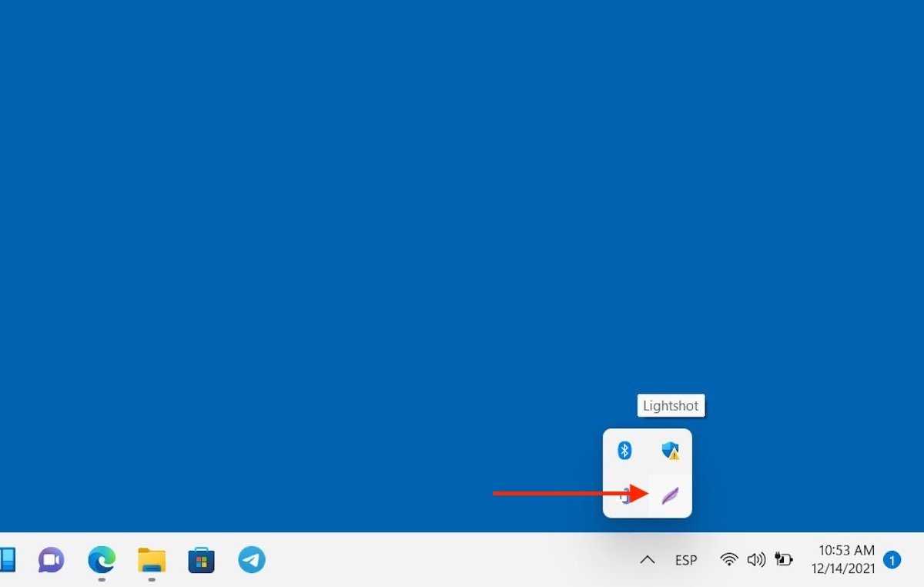Collapse the hidden icons chevron
924x587 pixels.
(647, 560)
